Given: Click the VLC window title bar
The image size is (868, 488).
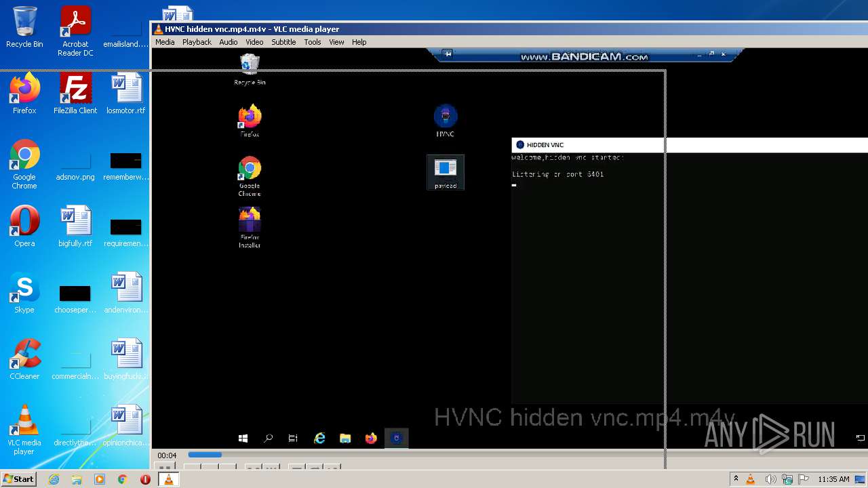Looking at the screenshot, I should 509,29.
